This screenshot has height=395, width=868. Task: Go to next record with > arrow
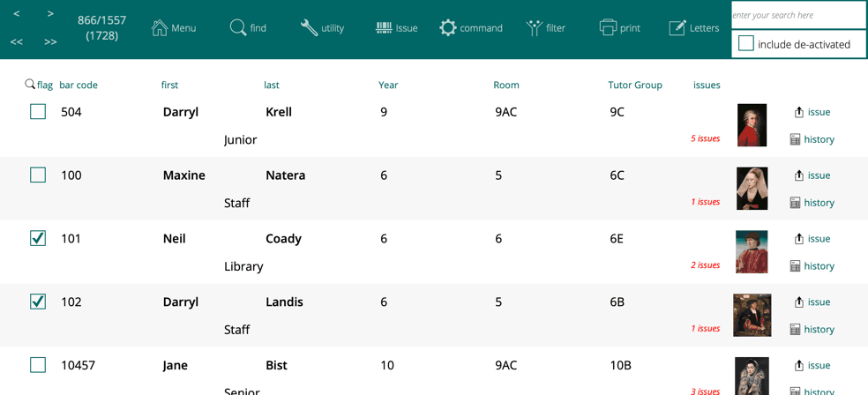coord(50,14)
